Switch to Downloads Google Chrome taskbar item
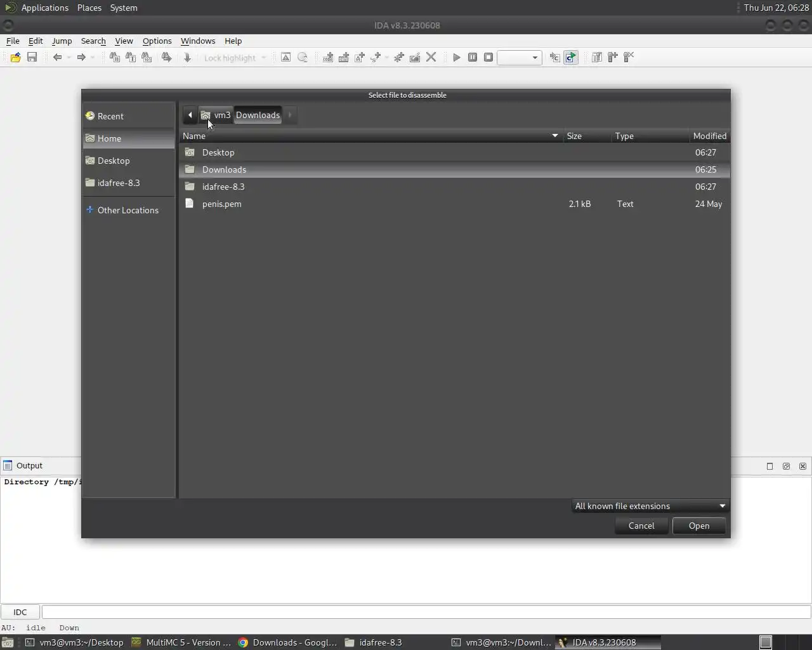Screen dimensions: 812x650 [x=288, y=642]
